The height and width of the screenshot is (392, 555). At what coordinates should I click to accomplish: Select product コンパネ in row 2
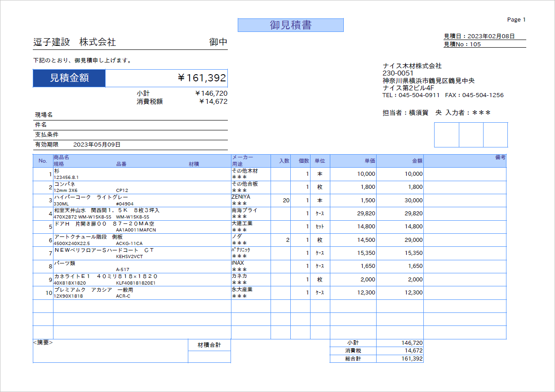pyautogui.click(x=65, y=184)
